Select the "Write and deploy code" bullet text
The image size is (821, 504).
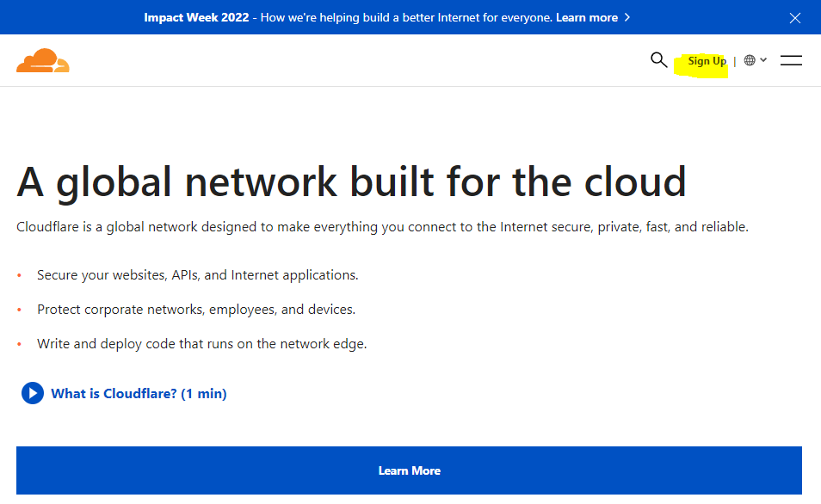pos(201,344)
